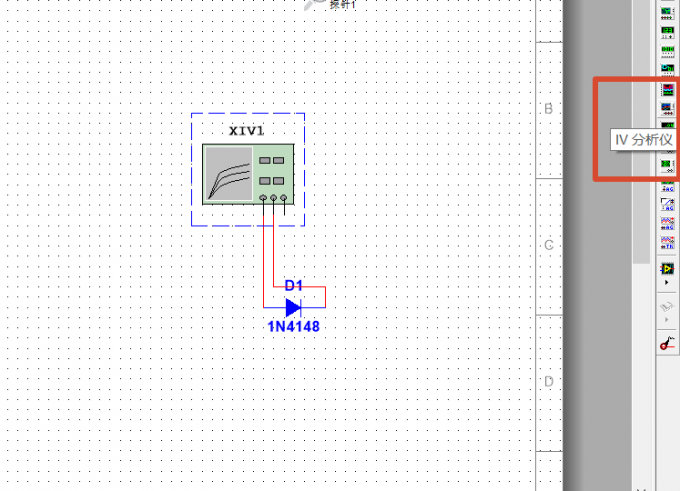Screen dimensions: 680x491
Task: Click the vertical scrollbar thumb
Action: [x=641, y=130]
